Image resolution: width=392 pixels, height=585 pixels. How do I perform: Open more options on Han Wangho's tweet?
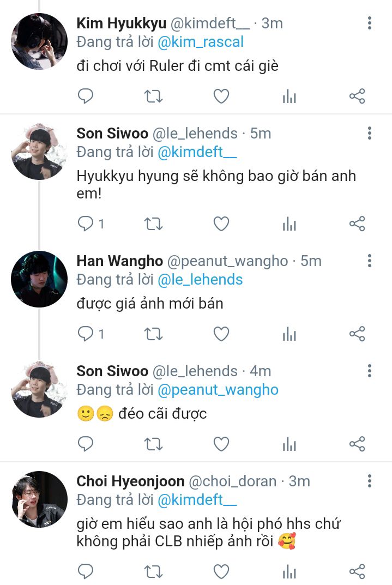370,261
